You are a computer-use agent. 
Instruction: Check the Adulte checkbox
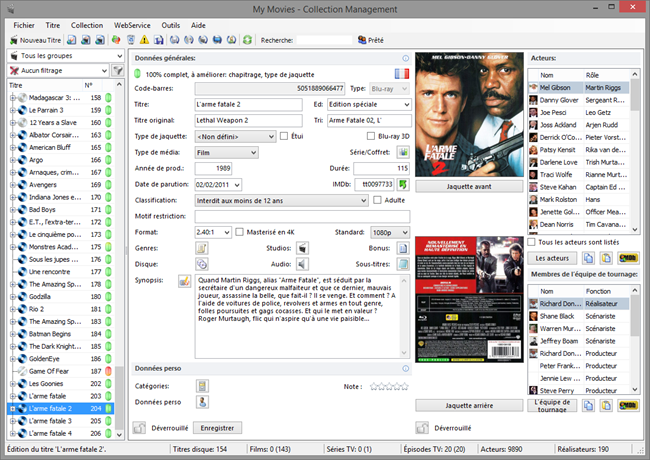[377, 200]
